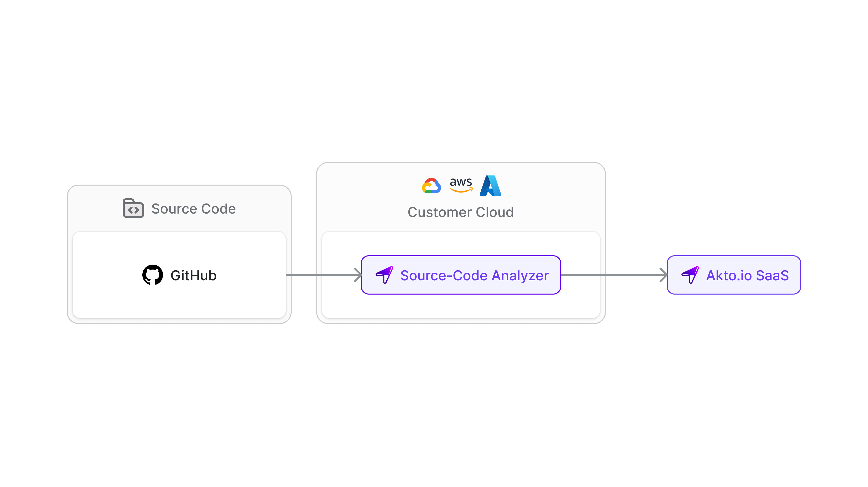Select the "Customer Cloud" heading text

click(461, 212)
